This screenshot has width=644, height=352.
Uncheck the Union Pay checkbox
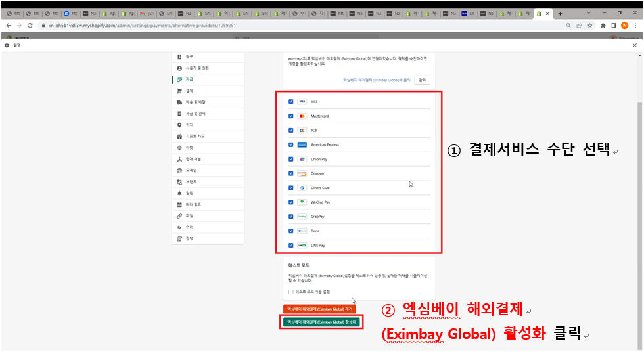click(290, 159)
